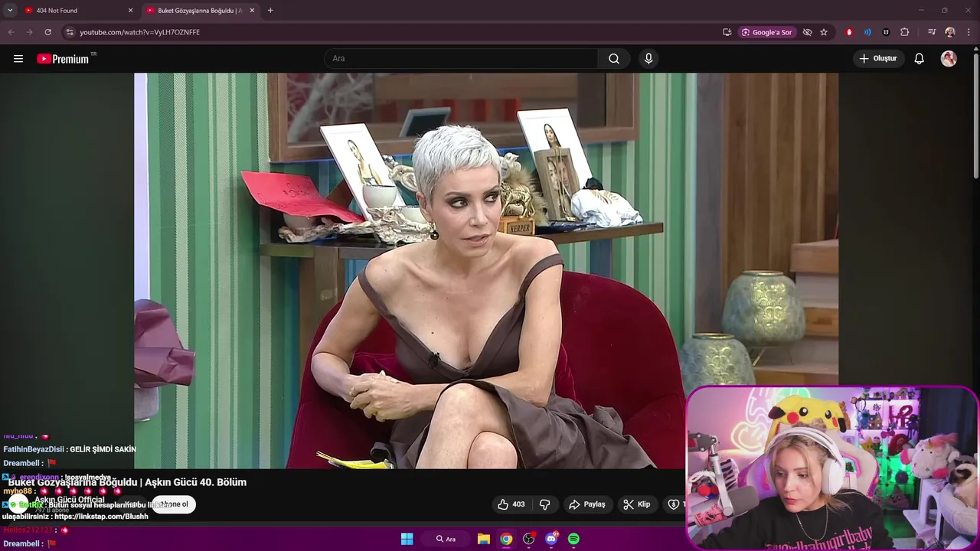The width and height of the screenshot is (980, 551).
Task: Open YouTube notifications bell
Action: pos(920,59)
